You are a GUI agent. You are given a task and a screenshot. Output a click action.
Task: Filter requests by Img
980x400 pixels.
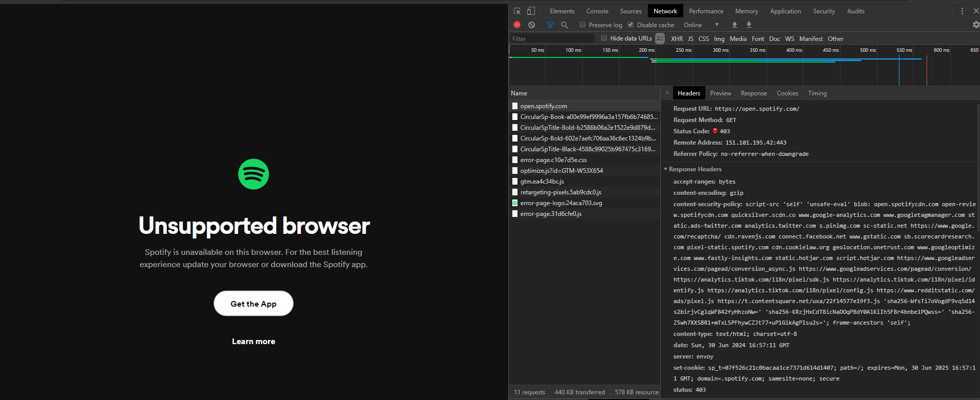click(x=719, y=38)
